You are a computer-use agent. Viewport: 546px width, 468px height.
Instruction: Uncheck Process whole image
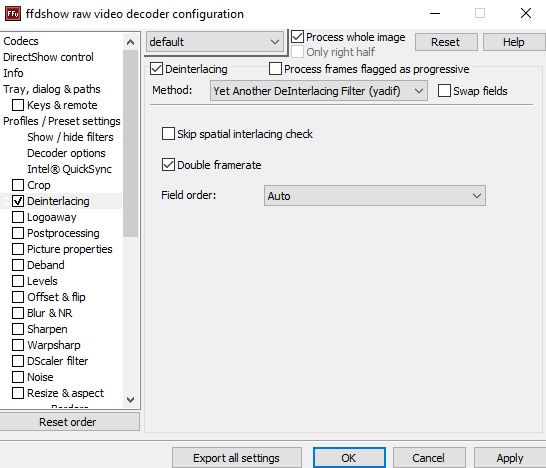pos(298,37)
